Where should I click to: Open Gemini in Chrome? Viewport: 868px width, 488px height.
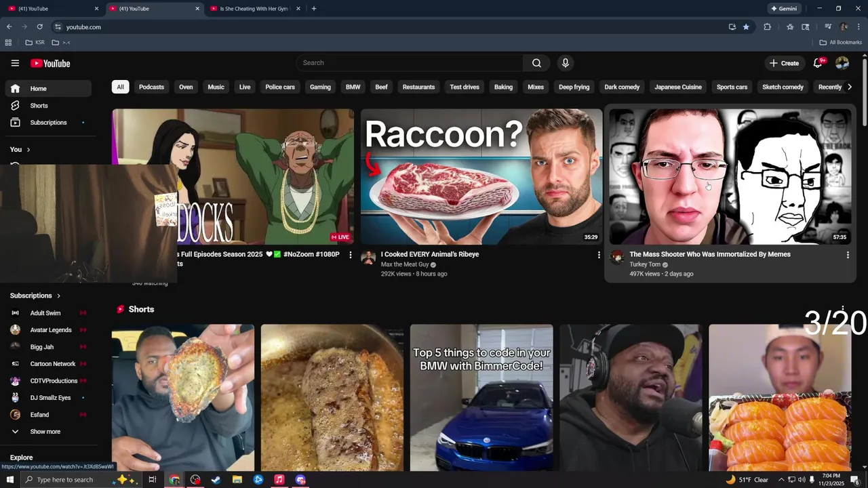point(783,9)
